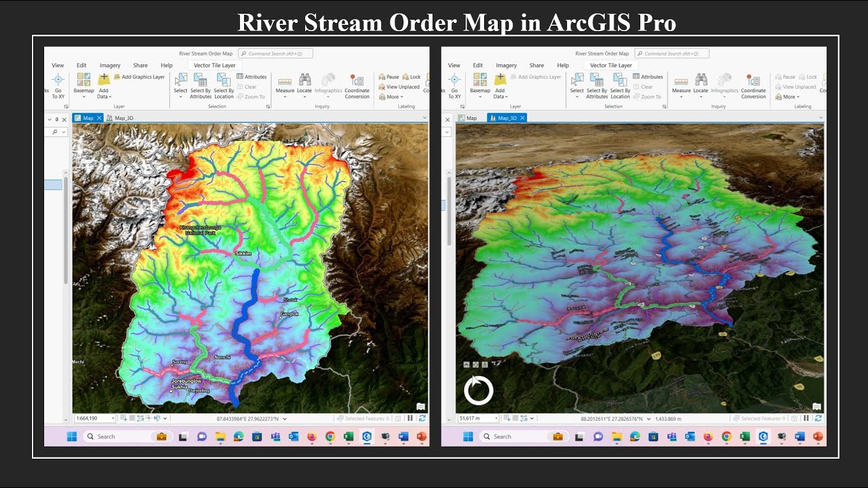
Task: Open the Vector Tile Layer tab in right window
Action: (611, 66)
